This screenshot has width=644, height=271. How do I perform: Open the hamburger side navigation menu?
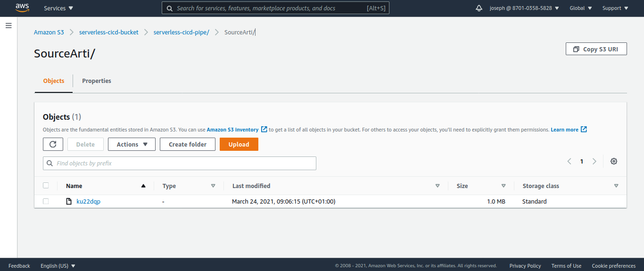pos(8,25)
